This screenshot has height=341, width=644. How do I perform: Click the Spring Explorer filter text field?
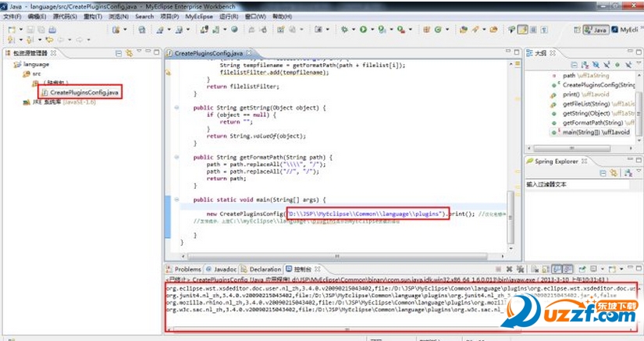coord(582,184)
